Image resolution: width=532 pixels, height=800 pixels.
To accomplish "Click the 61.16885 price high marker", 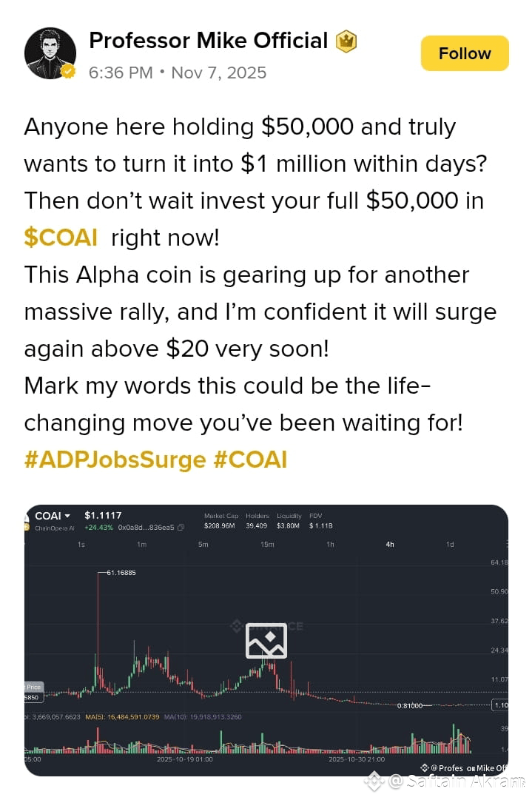I will [121, 573].
